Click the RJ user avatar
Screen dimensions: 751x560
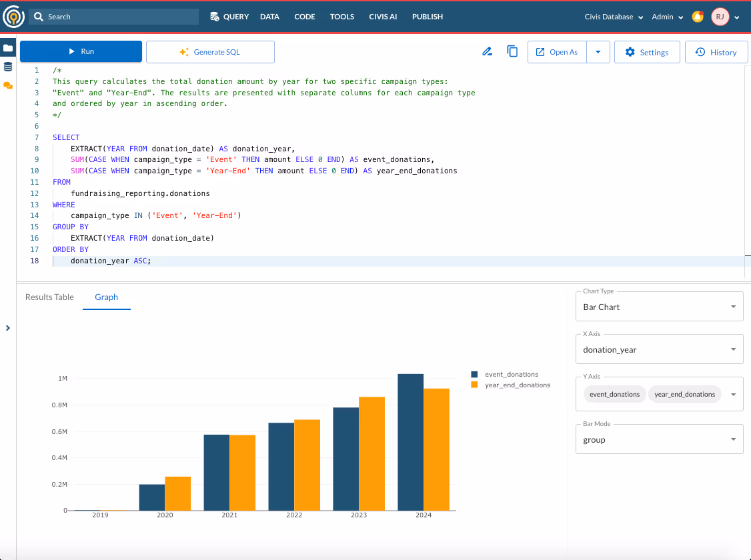pos(720,17)
